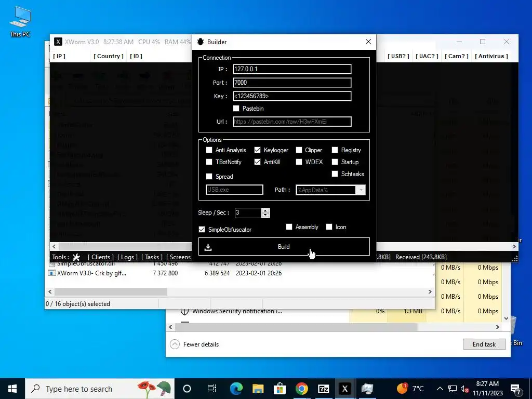Launch Google Chrome from the taskbar
The width and height of the screenshot is (532, 399).
(x=301, y=389)
